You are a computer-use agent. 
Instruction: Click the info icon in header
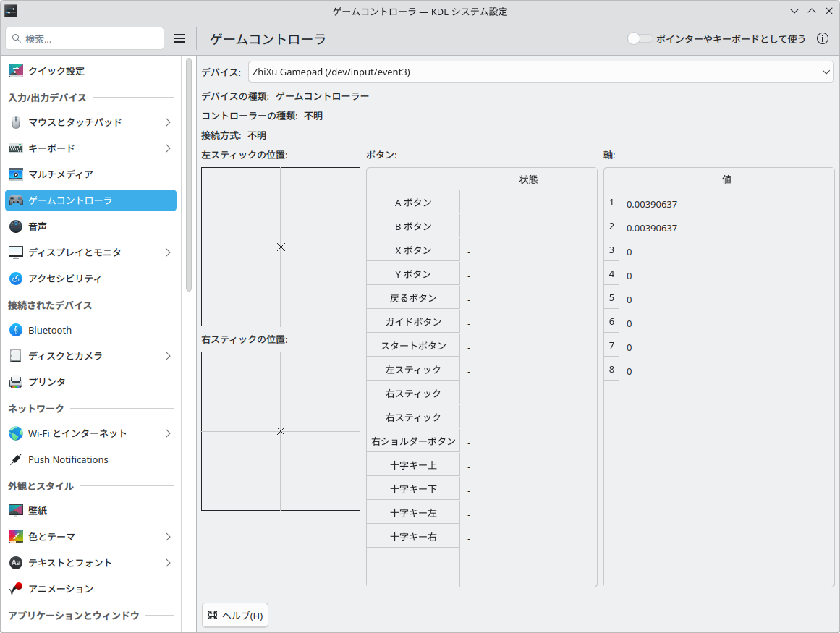pos(823,38)
